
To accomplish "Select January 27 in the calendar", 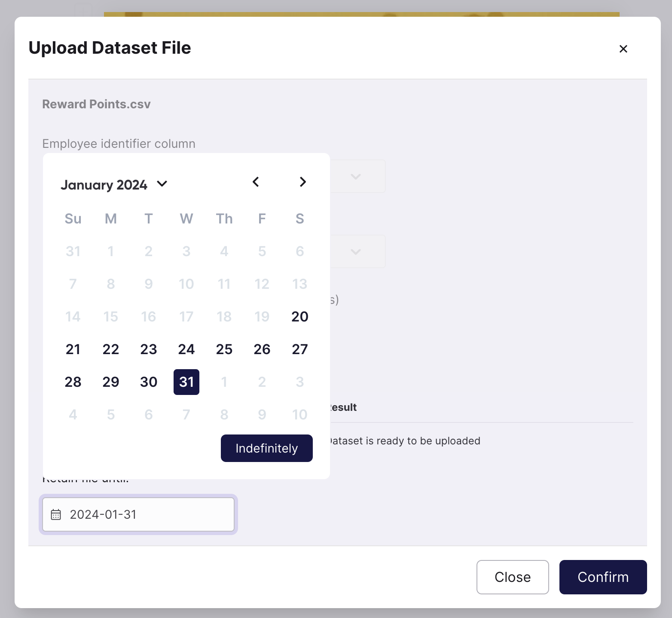I will click(300, 349).
